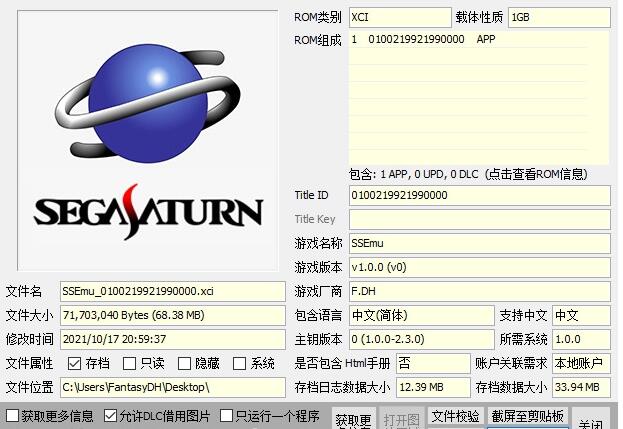Screen dimensions: 623x429
Task: Click the 文件位置 path field
Action: tap(173, 387)
